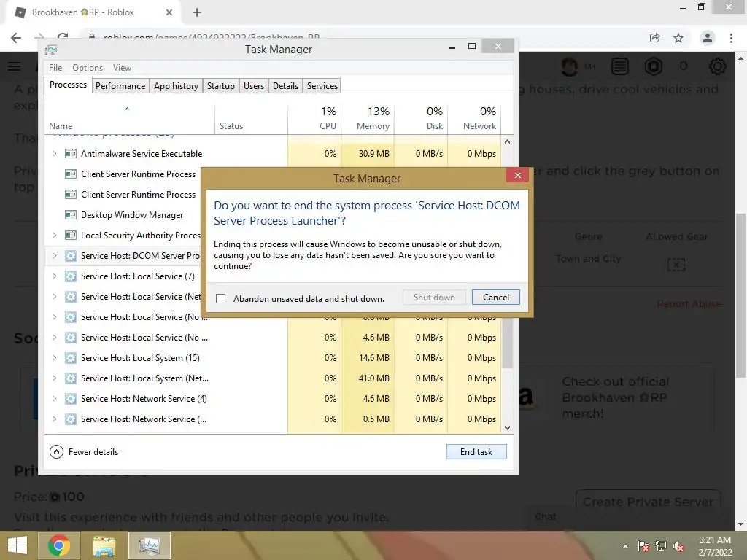Sort by the Status column header
This screenshot has height=560, width=747.
coord(251,118)
